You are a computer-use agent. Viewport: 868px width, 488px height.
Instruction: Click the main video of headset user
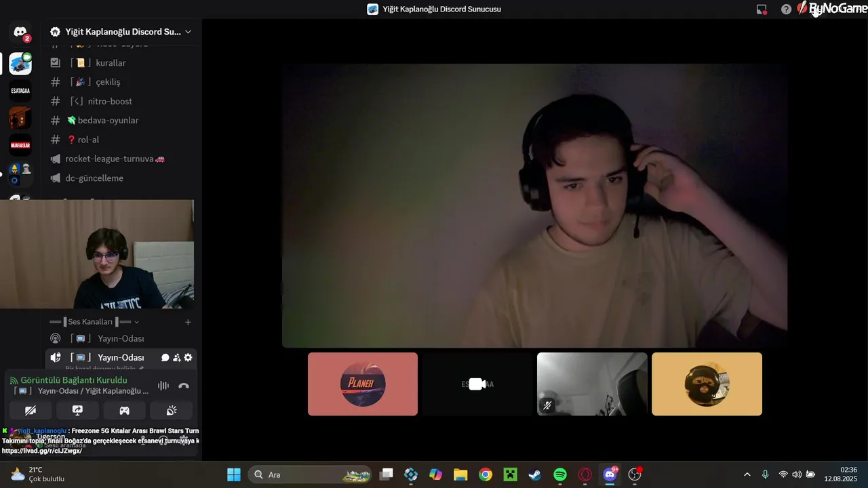coord(534,205)
